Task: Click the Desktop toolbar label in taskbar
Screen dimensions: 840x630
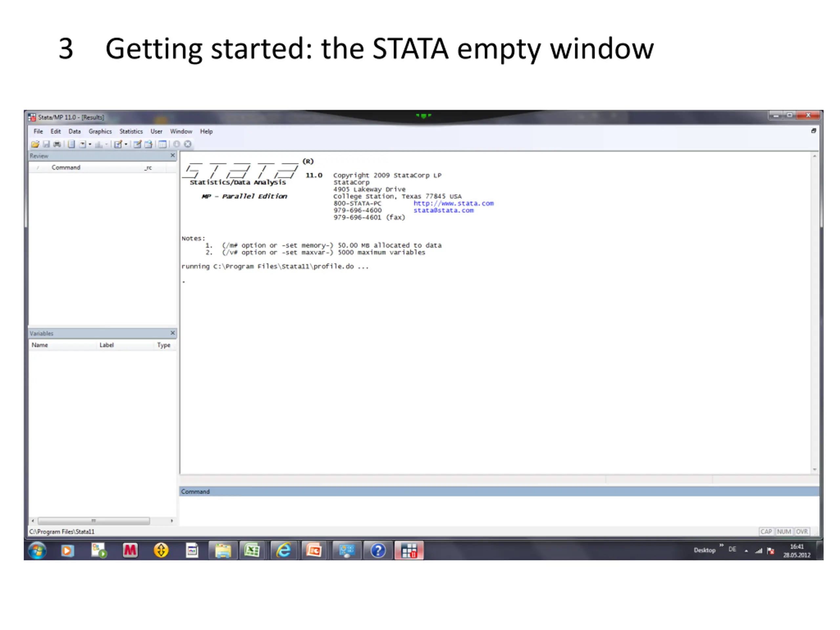Action: tap(704, 550)
